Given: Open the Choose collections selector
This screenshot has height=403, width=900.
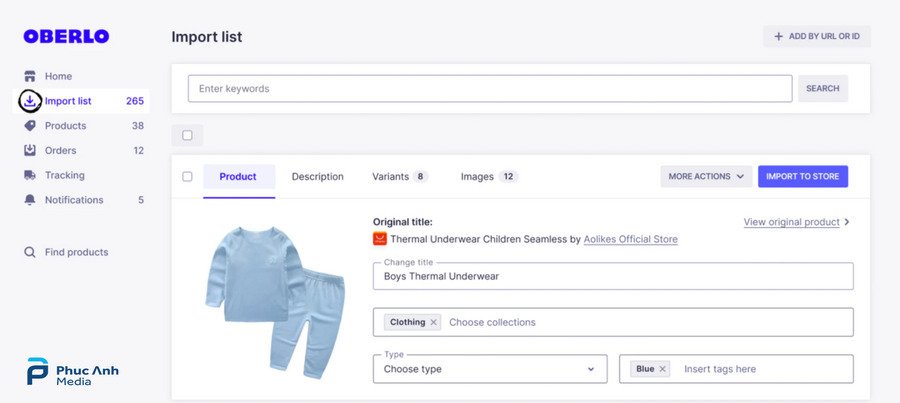Looking at the screenshot, I should point(640,322).
